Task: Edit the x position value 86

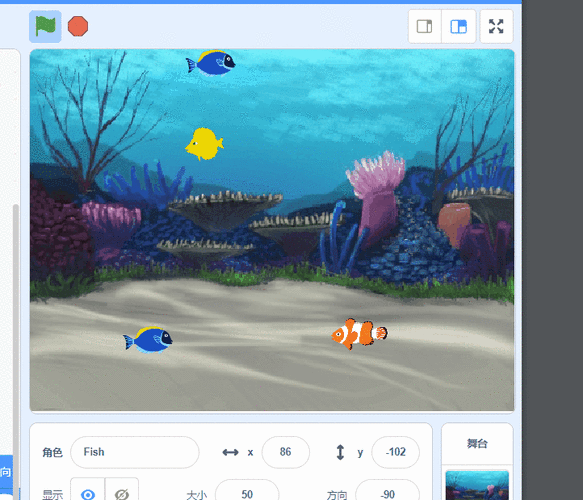Action: point(286,452)
